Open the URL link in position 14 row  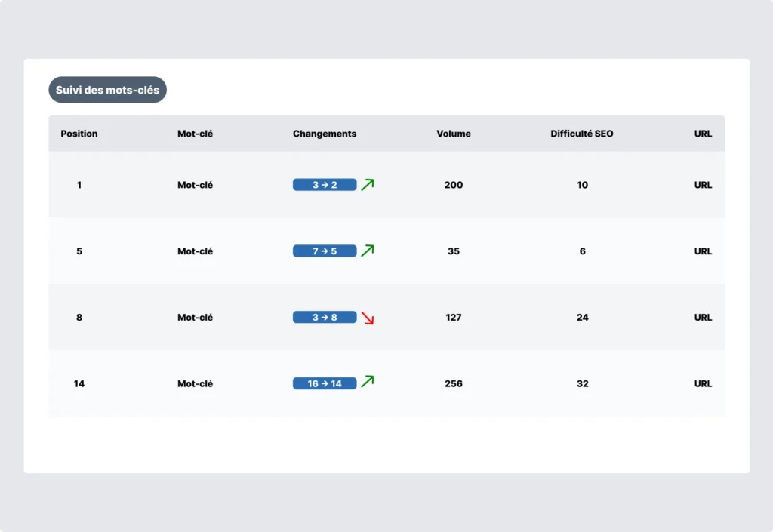[703, 383]
